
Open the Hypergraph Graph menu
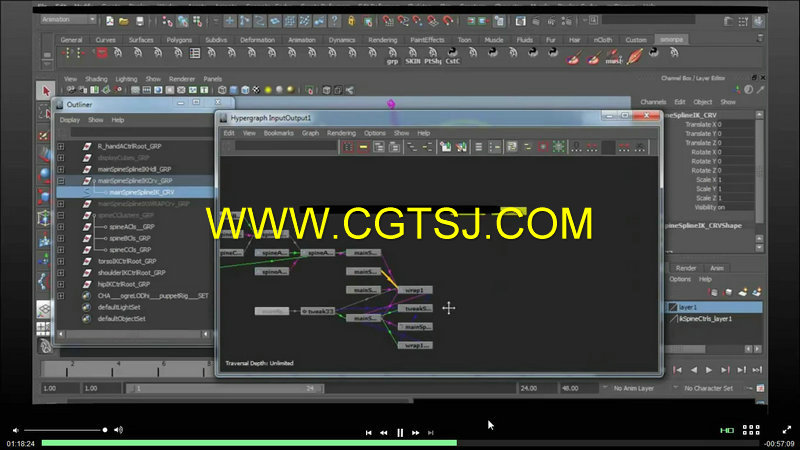click(310, 133)
